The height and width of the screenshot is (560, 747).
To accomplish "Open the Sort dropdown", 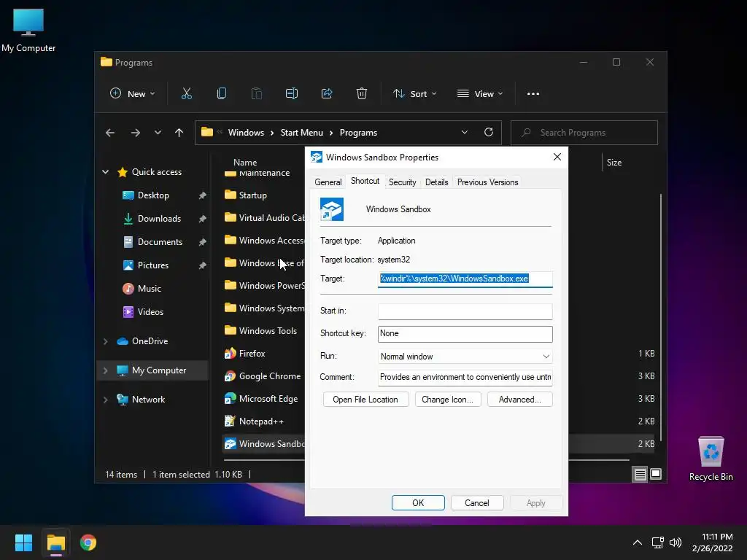I will tap(415, 94).
